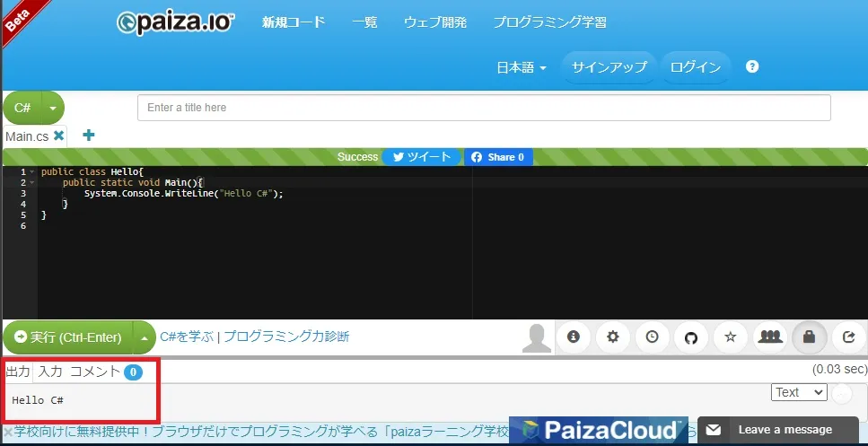The image size is (868, 446).
Task: Open the ウェブ開発 menu item
Action: point(435,22)
